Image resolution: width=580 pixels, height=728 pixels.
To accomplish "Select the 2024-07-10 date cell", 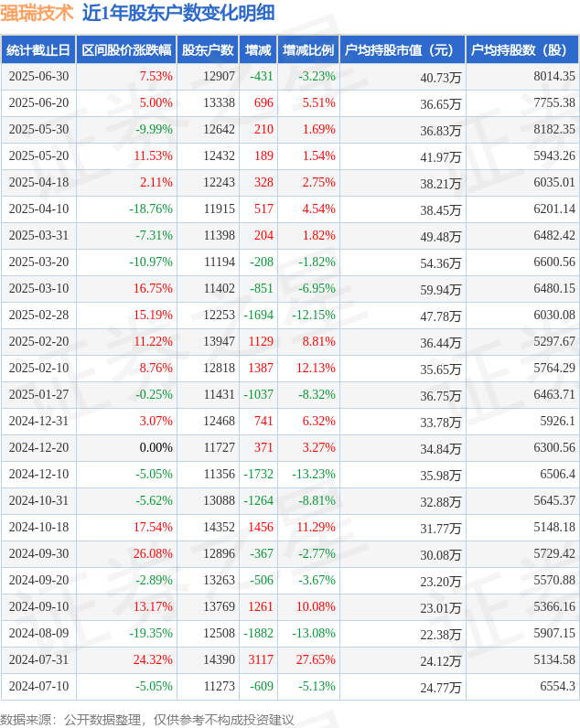I will (38, 686).
